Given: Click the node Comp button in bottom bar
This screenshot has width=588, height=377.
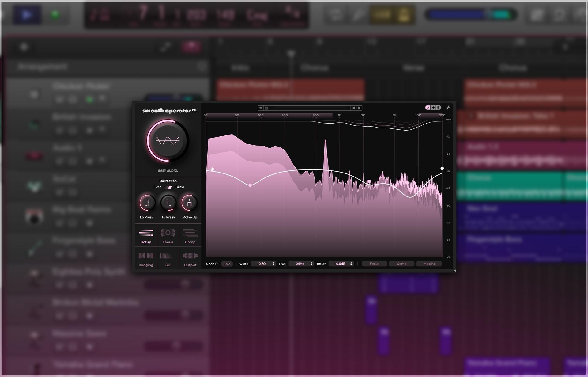Looking at the screenshot, I should click(401, 264).
